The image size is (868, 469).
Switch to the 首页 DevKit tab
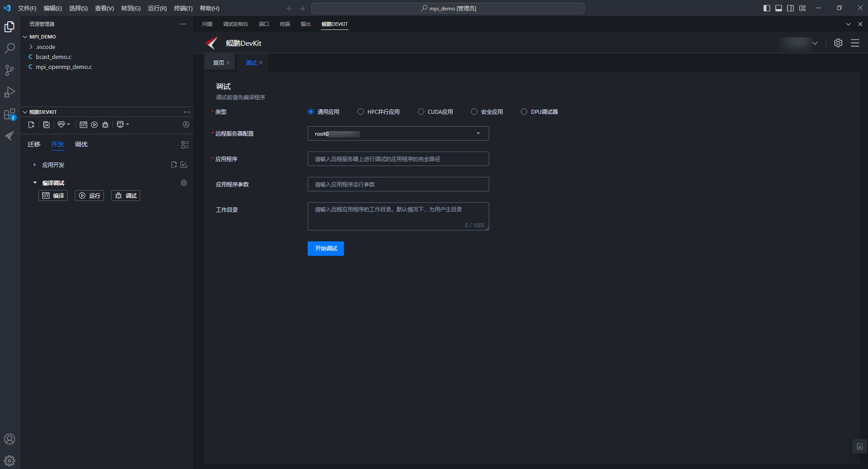219,63
